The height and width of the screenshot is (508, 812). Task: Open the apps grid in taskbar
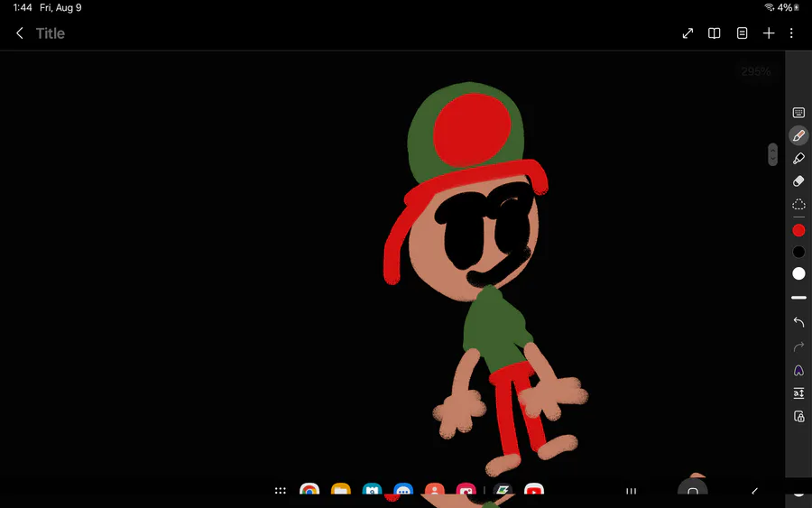click(281, 490)
